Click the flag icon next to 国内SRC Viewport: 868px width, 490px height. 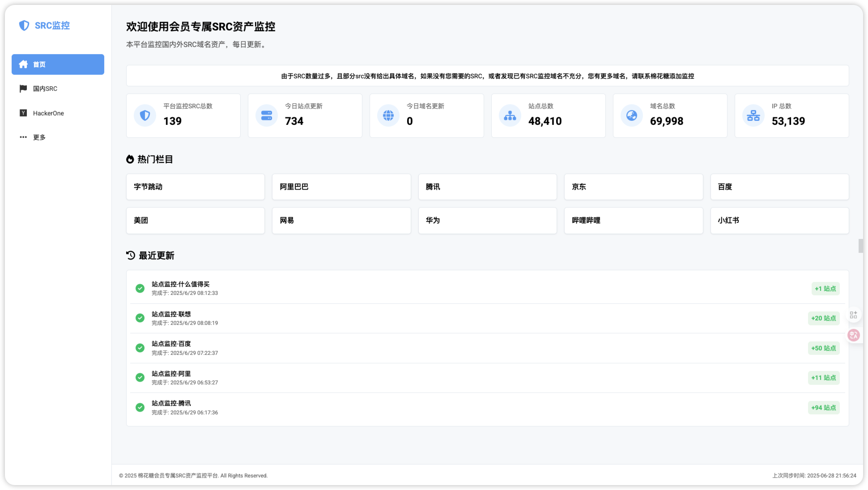[23, 88]
